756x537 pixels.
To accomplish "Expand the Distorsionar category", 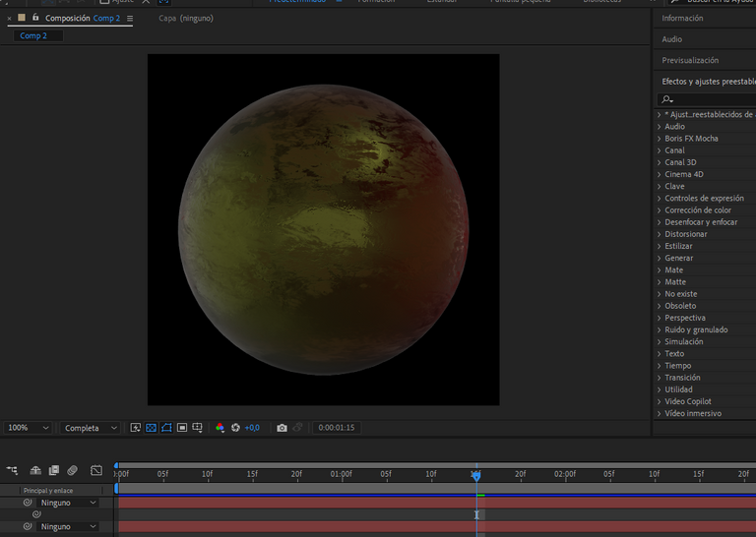I will click(660, 234).
